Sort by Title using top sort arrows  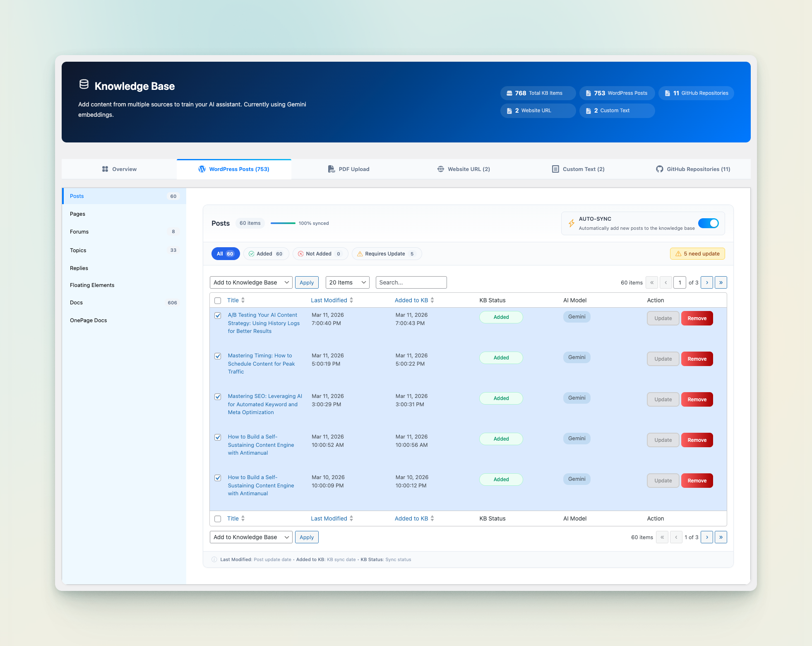243,300
